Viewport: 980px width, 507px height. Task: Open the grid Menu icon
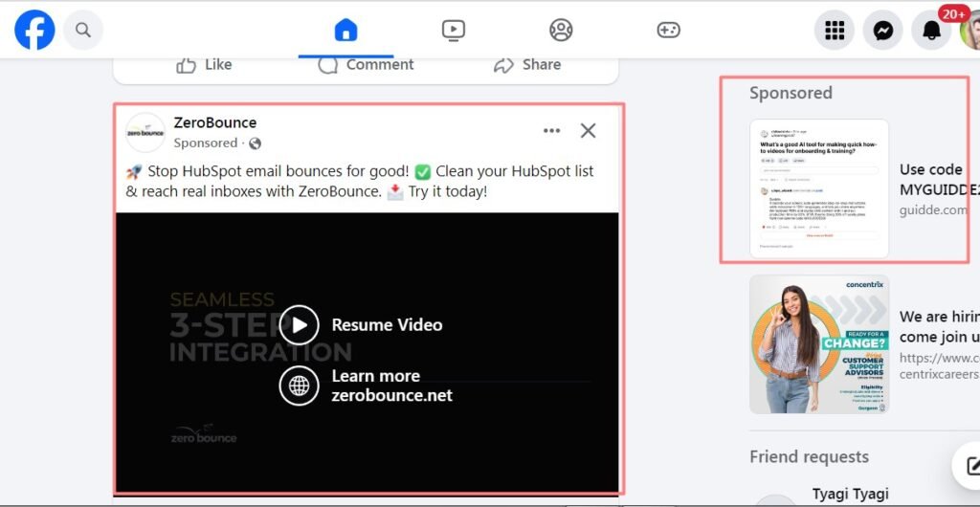pyautogui.click(x=835, y=31)
